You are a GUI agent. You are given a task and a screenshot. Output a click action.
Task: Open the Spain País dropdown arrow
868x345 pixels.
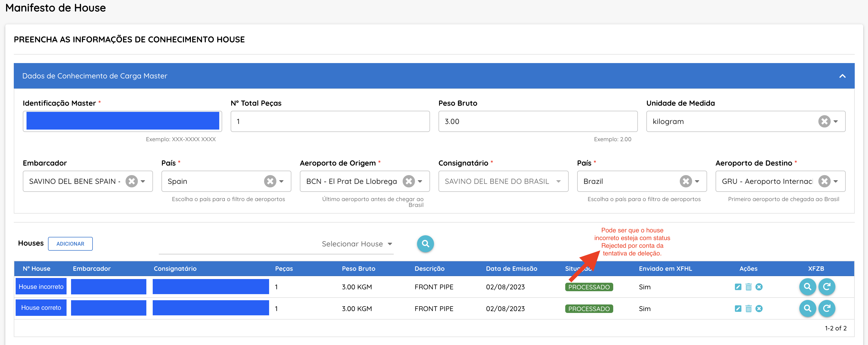coord(281,181)
